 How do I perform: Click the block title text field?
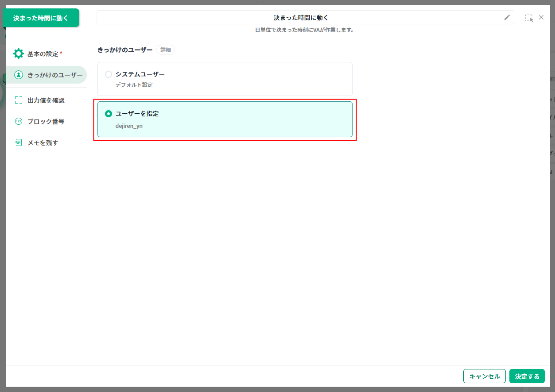300,18
